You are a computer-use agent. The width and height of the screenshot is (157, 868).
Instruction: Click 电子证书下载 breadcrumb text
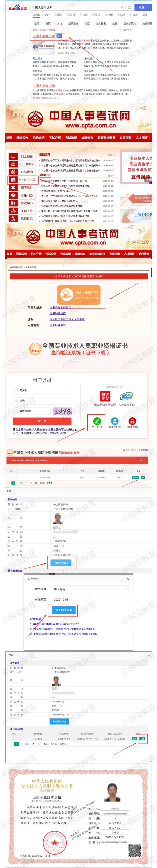click(31, 267)
